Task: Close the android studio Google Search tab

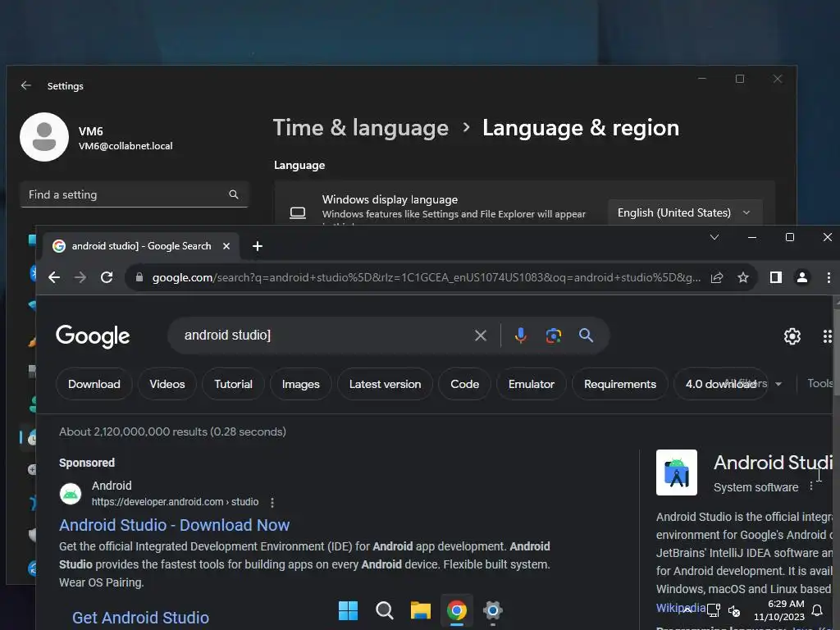Action: (226, 246)
